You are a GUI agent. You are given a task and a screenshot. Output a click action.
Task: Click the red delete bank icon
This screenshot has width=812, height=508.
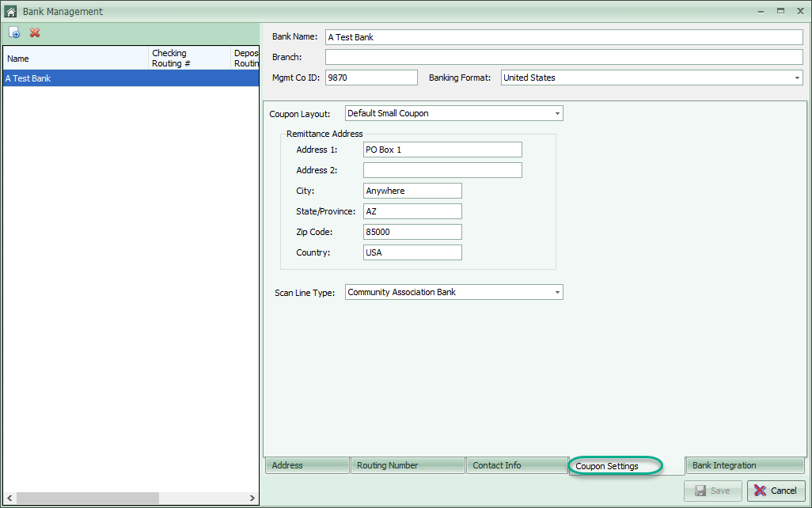coord(35,32)
